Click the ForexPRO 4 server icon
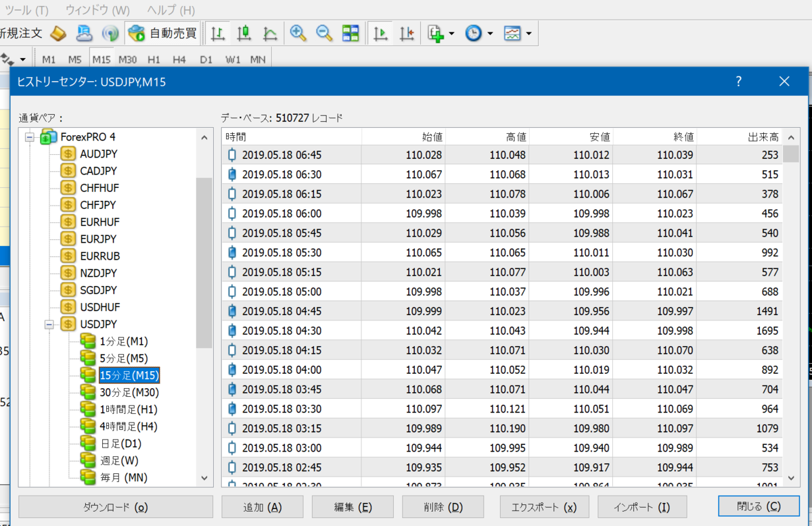 click(48, 137)
